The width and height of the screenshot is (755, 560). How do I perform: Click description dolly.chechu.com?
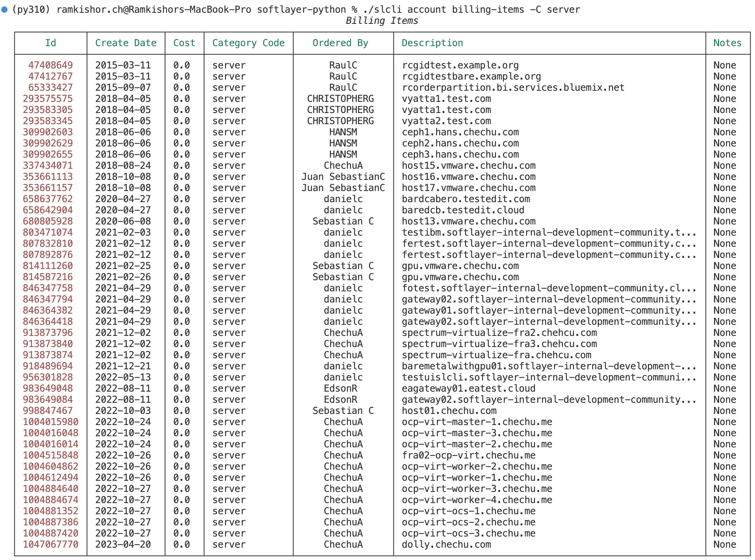446,544
